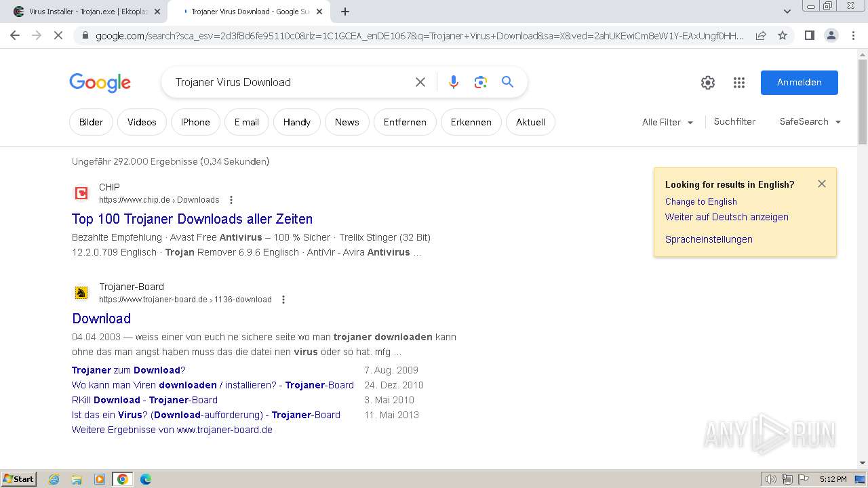Click the CHIP site favicon

click(81, 193)
